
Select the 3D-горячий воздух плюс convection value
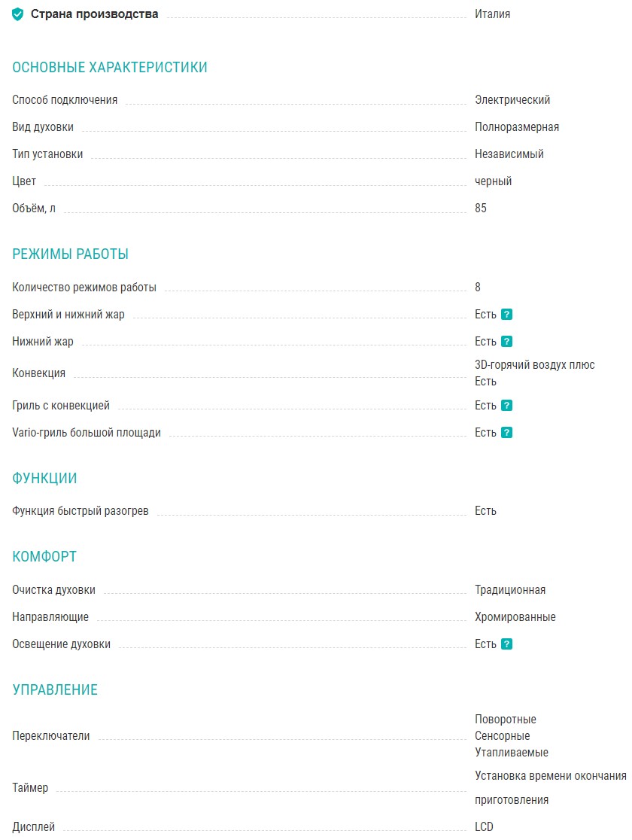coord(534,365)
